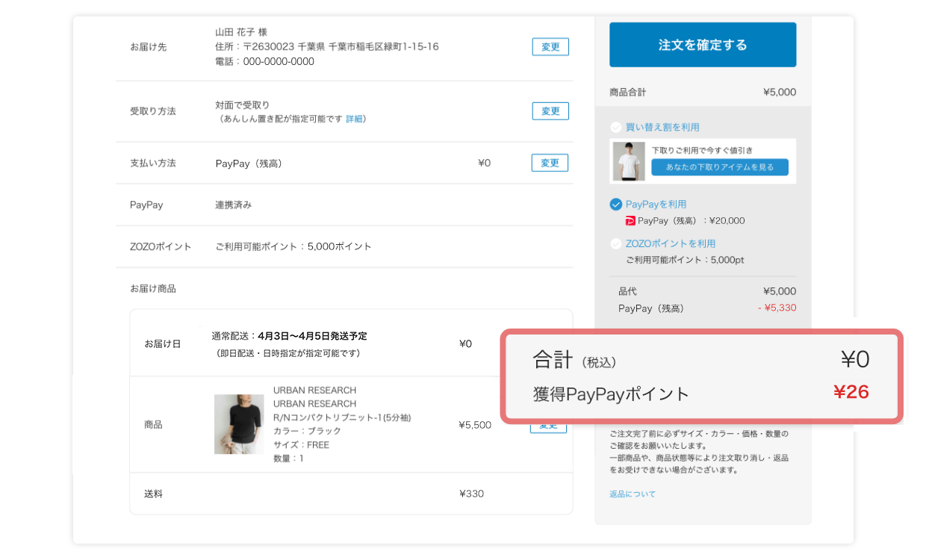Click the product price ¥5,500
Viewport: 926px width, 560px height.
pos(475,425)
